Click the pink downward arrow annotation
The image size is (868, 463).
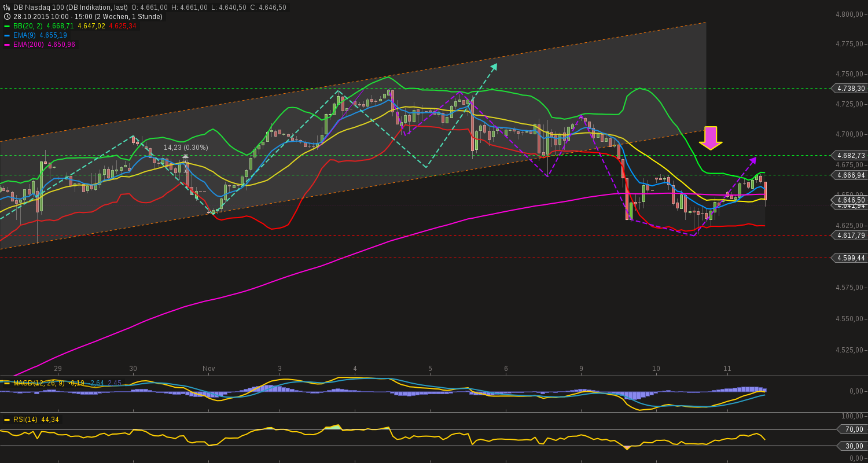(711, 138)
